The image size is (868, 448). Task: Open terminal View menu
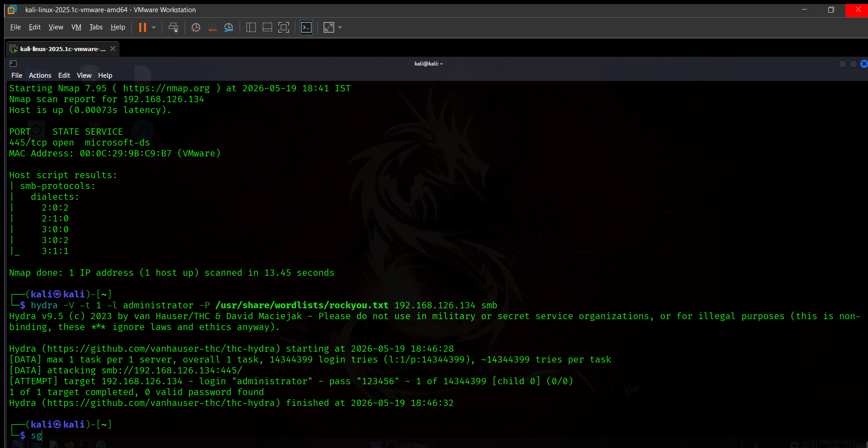pyautogui.click(x=84, y=75)
